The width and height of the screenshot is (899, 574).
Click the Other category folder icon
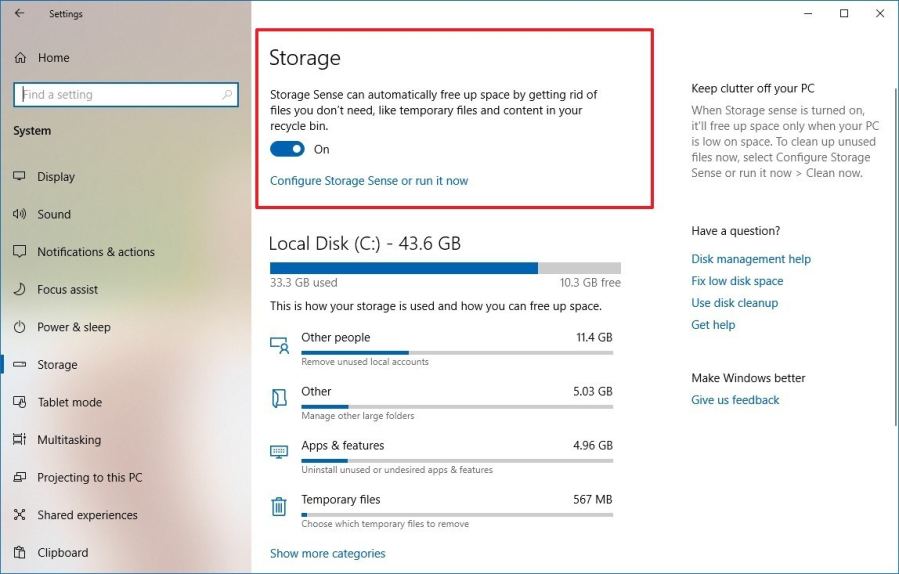click(279, 398)
